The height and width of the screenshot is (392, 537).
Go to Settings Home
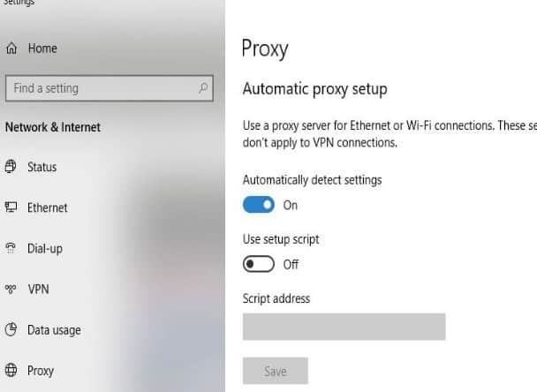click(x=42, y=49)
